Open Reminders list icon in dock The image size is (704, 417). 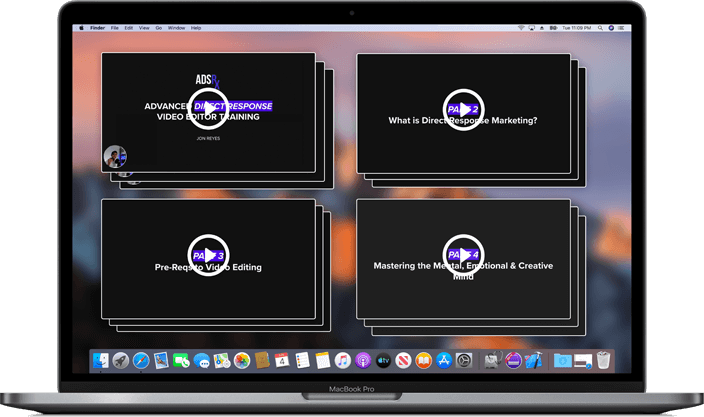[302, 360]
